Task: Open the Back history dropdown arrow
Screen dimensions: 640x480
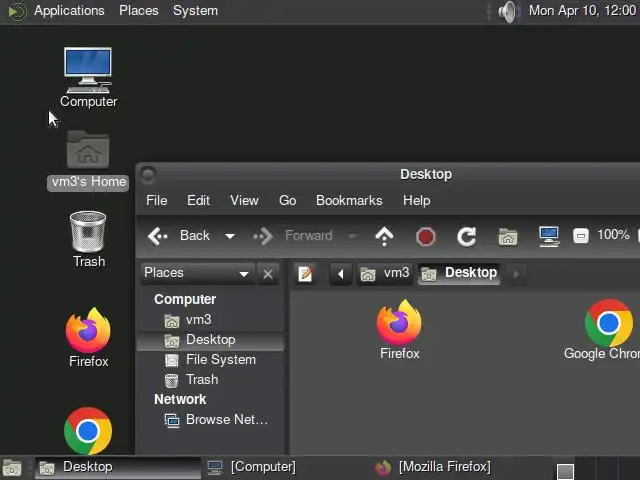Action: coord(230,236)
